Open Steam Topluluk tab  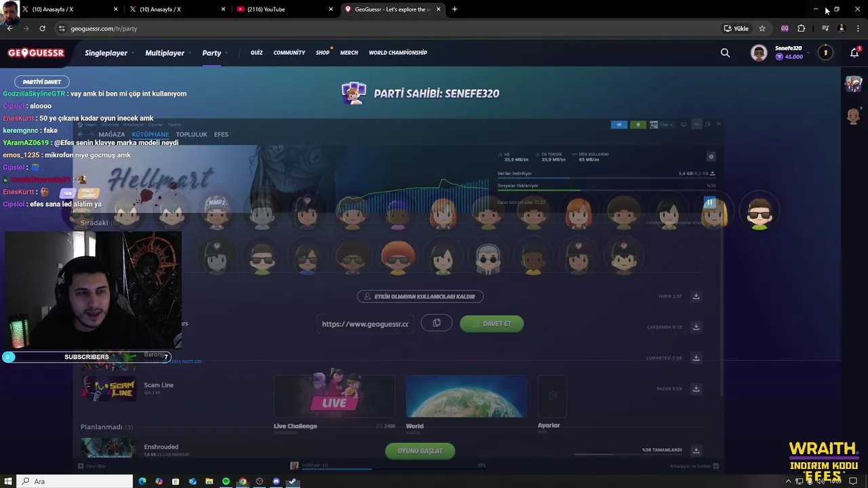tap(191, 134)
